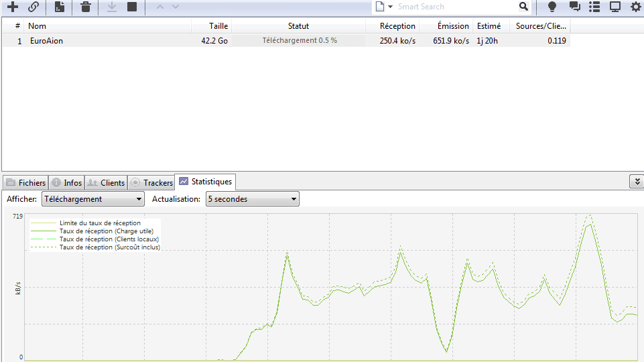Click the plus icon to add a torrent
This screenshot has height=362, width=644.
(12, 7)
